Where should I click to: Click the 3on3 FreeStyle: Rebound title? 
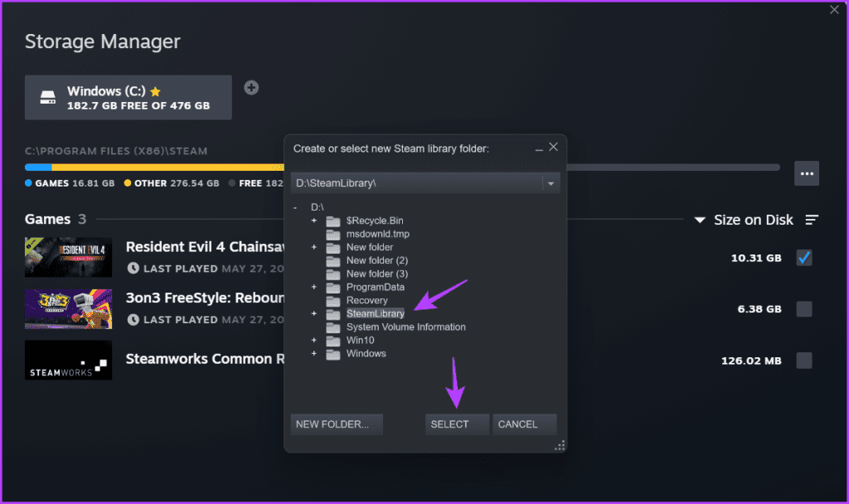pyautogui.click(x=205, y=298)
